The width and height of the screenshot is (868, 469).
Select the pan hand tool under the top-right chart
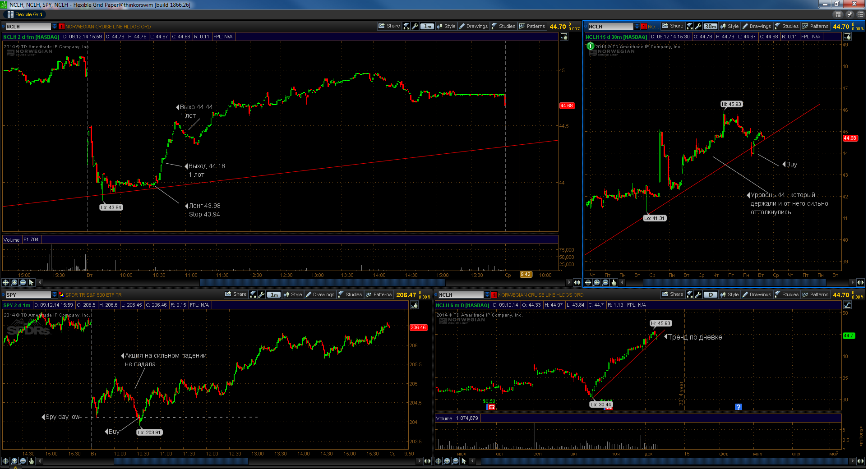pos(614,282)
